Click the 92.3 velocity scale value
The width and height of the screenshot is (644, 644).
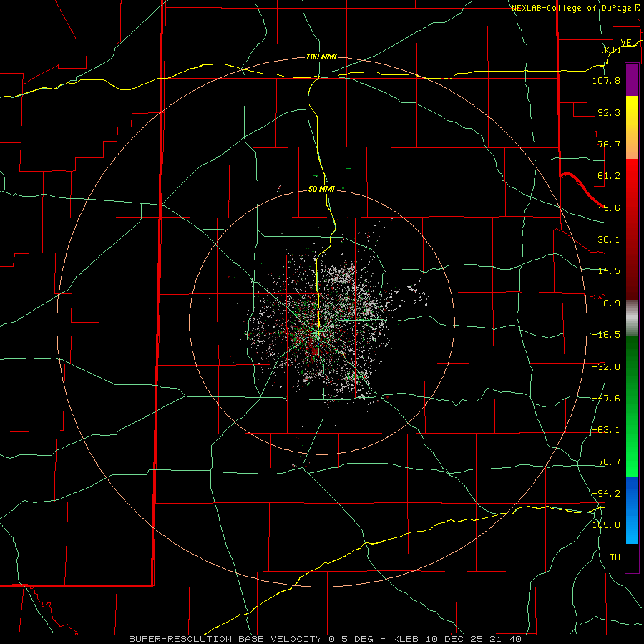click(x=609, y=112)
